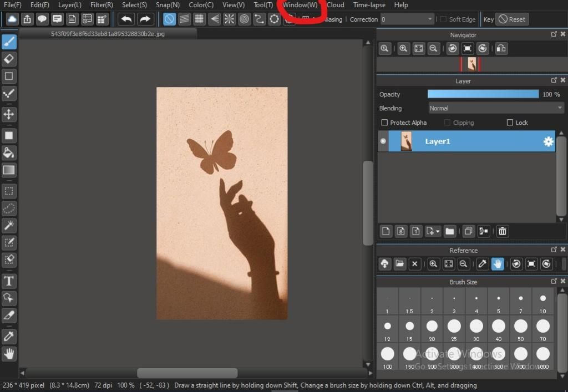Open the Blending mode dropdown
Image resolution: width=568 pixels, height=392 pixels.
496,108
